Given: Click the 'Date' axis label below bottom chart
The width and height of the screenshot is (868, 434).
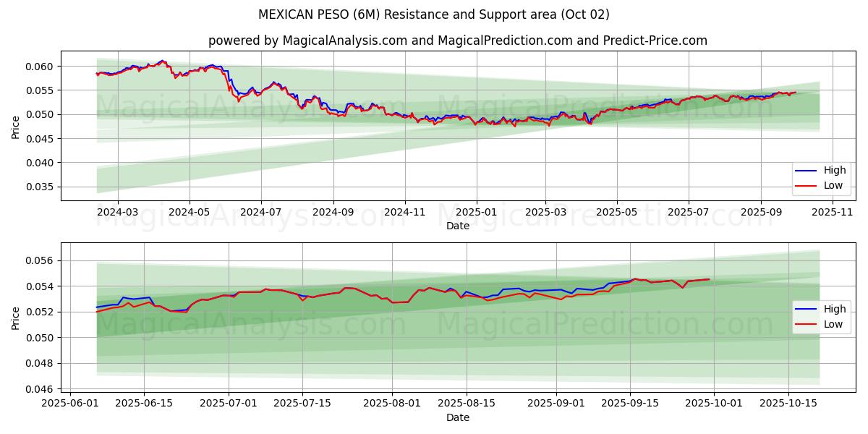Looking at the screenshot, I should point(457,417).
